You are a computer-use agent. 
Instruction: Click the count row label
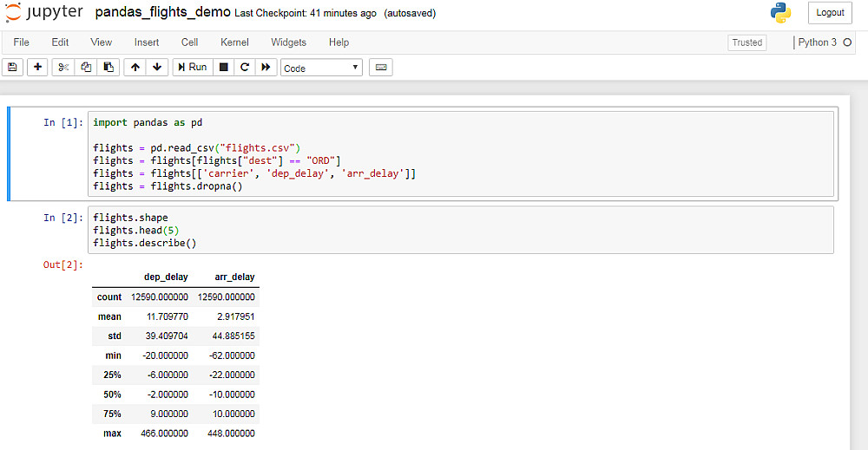coord(109,297)
